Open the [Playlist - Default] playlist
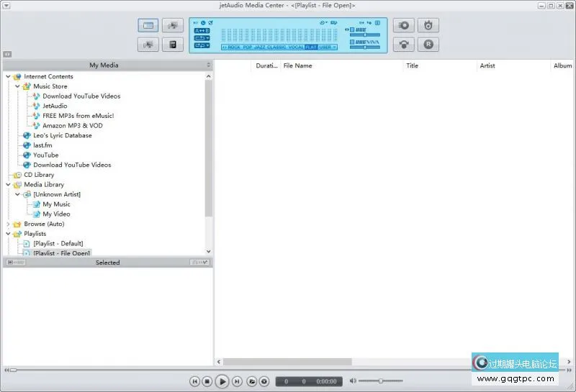The height and width of the screenshot is (392, 576). pos(58,244)
